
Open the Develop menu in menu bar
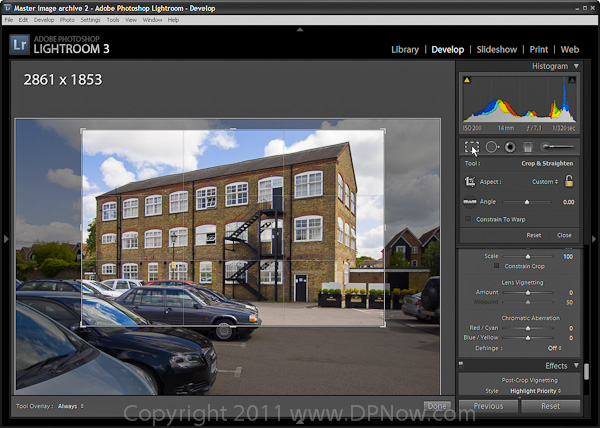44,20
